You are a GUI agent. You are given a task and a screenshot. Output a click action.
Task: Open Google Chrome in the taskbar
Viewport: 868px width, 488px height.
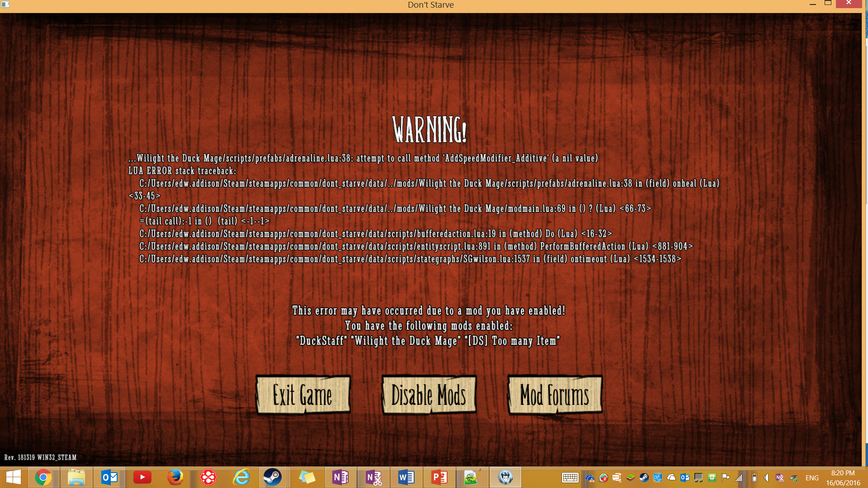[x=43, y=478]
